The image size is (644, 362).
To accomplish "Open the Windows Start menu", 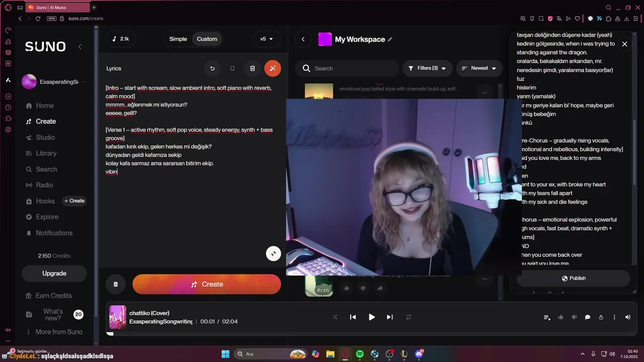I will (225, 354).
